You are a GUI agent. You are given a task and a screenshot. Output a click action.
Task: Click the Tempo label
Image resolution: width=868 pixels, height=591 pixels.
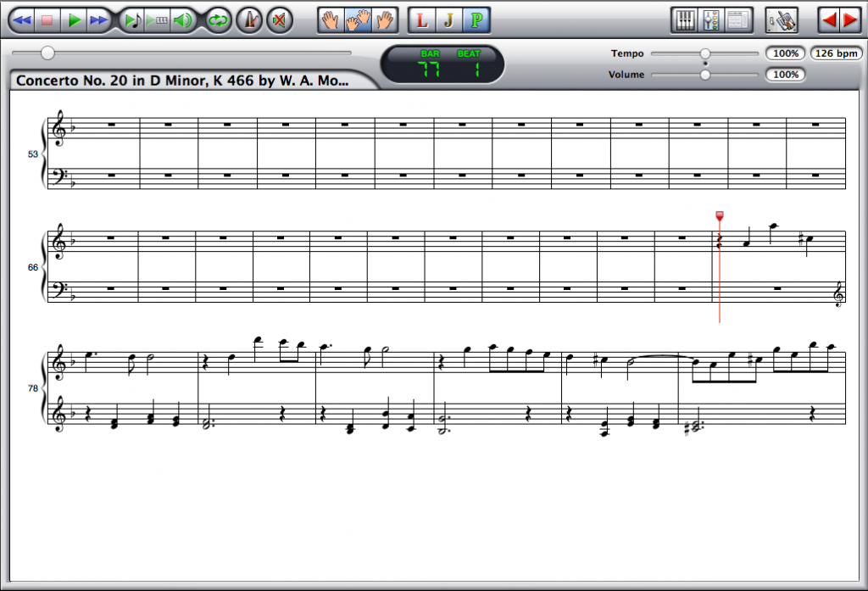click(627, 53)
